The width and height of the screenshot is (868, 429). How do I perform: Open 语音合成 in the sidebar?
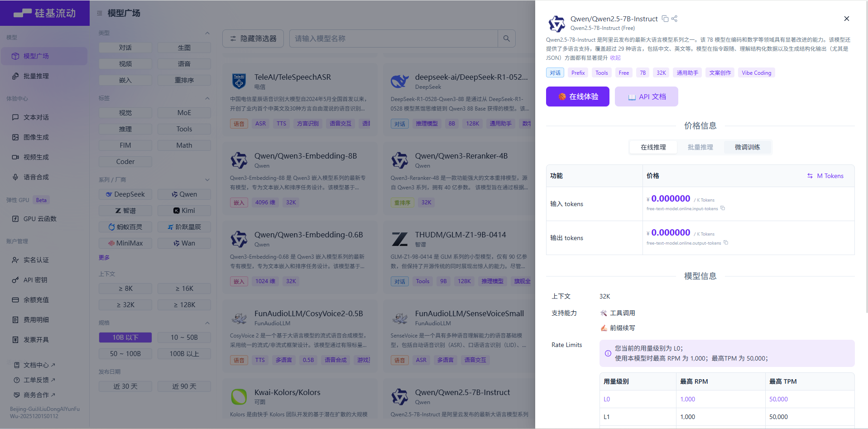(44, 177)
